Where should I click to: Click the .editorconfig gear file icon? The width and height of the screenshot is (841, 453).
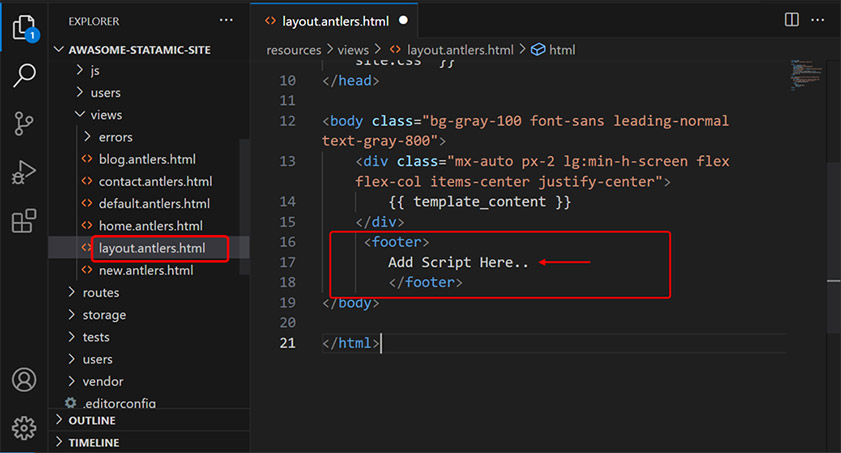[70, 403]
